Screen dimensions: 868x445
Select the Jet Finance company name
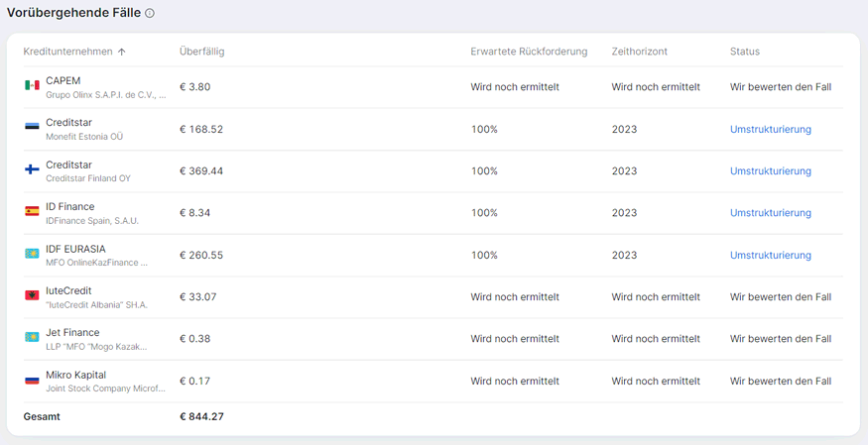click(72, 333)
